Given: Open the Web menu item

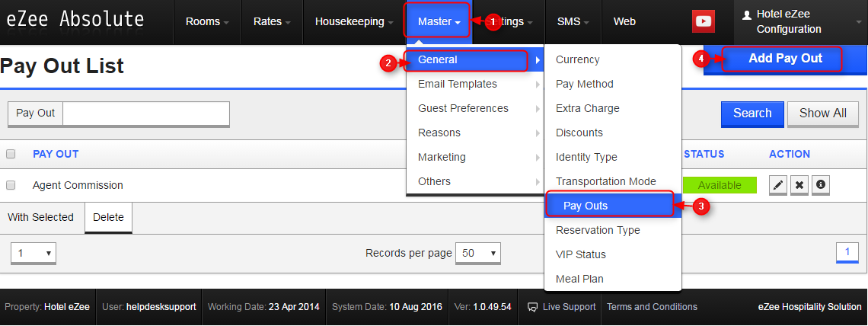Looking at the screenshot, I should [x=624, y=22].
